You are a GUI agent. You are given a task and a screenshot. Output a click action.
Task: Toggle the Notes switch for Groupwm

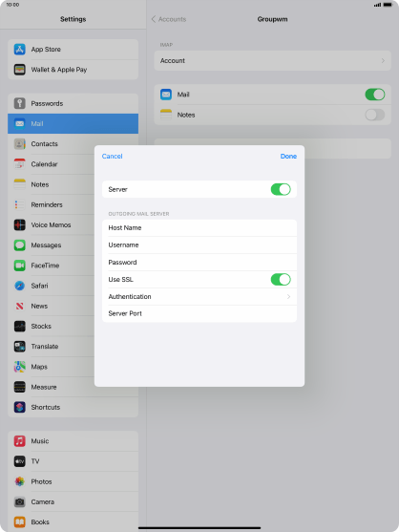pos(374,115)
